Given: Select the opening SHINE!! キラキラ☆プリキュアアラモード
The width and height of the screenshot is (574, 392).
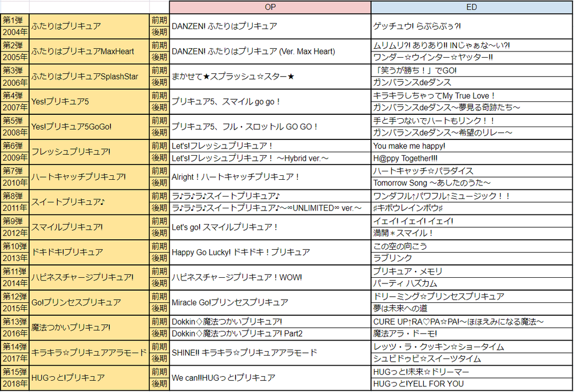Looking at the screenshot, I should click(270, 353).
